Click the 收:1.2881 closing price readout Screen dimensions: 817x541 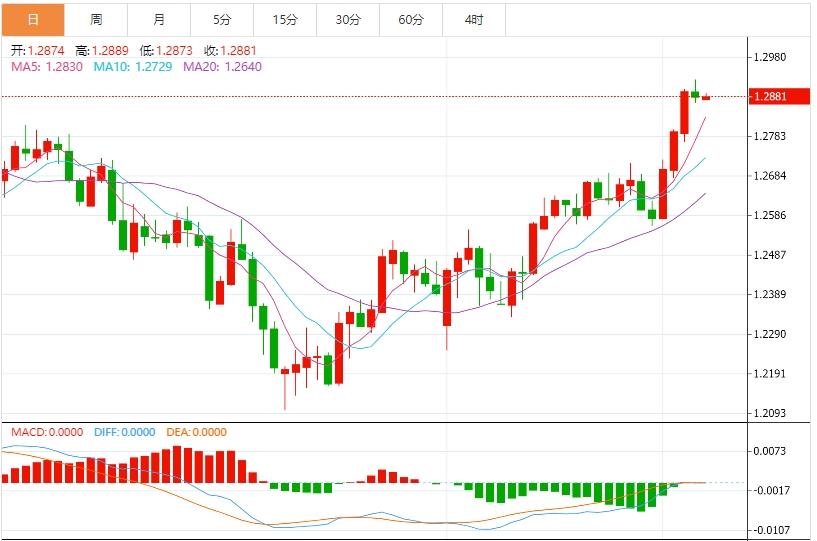230,51
